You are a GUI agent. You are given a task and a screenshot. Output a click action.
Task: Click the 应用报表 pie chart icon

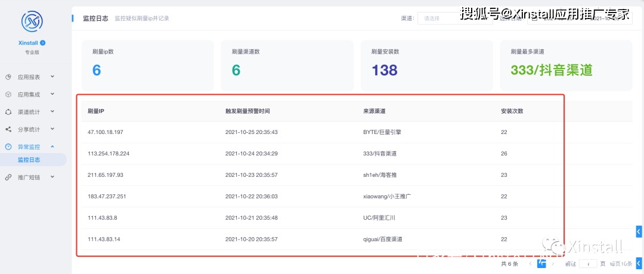coord(8,77)
